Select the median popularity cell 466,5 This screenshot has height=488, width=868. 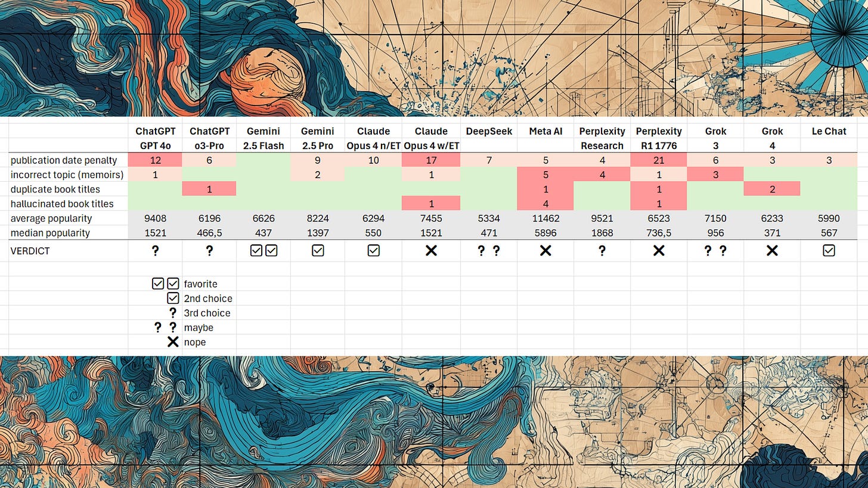pyautogui.click(x=209, y=233)
